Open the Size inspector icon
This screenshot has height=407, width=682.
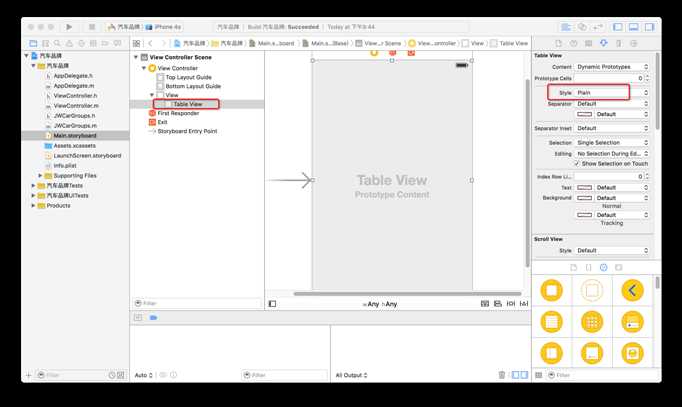pos(618,43)
